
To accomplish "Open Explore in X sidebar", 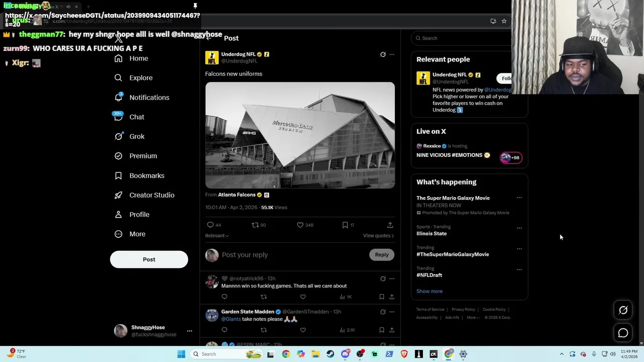I will pos(133,78).
